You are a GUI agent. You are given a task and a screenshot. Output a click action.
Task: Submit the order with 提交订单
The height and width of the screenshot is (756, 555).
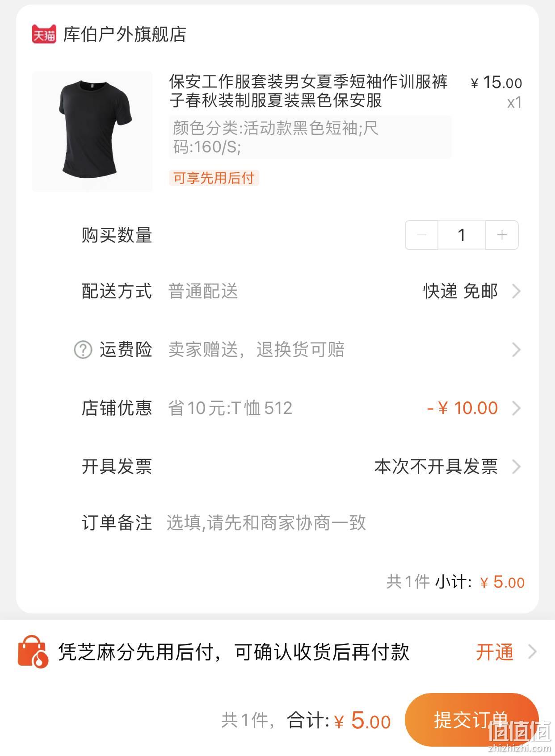coord(471,719)
